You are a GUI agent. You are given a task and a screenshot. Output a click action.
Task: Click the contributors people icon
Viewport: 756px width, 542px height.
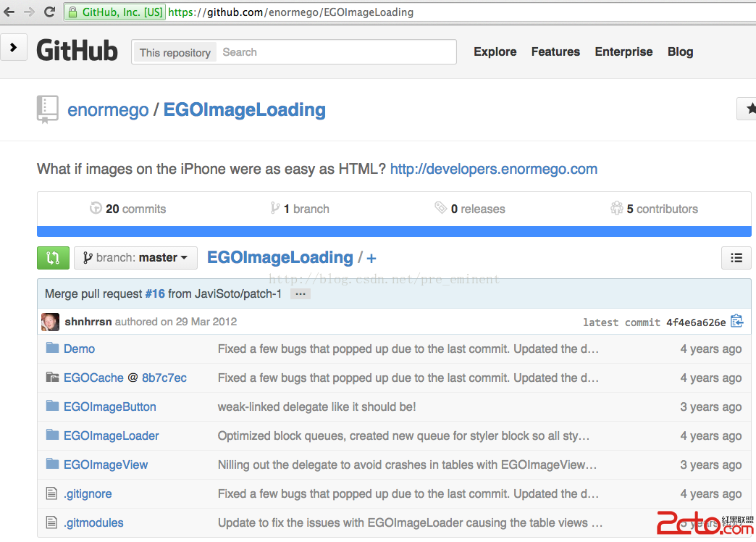tap(617, 208)
